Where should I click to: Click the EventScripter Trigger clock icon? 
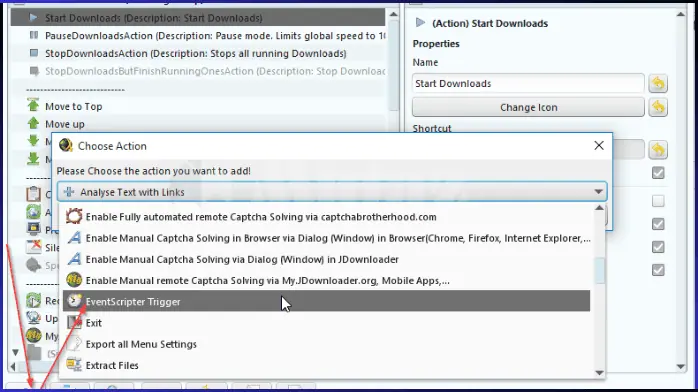(74, 301)
